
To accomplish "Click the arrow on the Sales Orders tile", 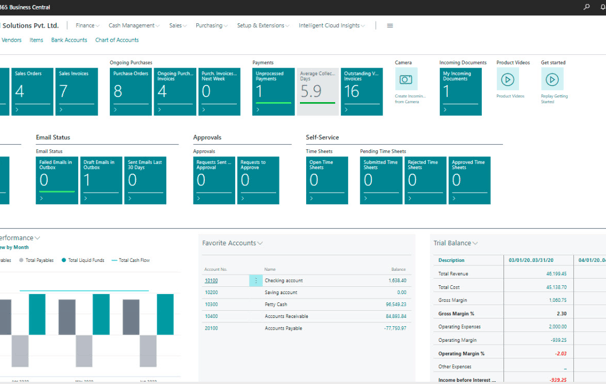I will click(x=17, y=110).
